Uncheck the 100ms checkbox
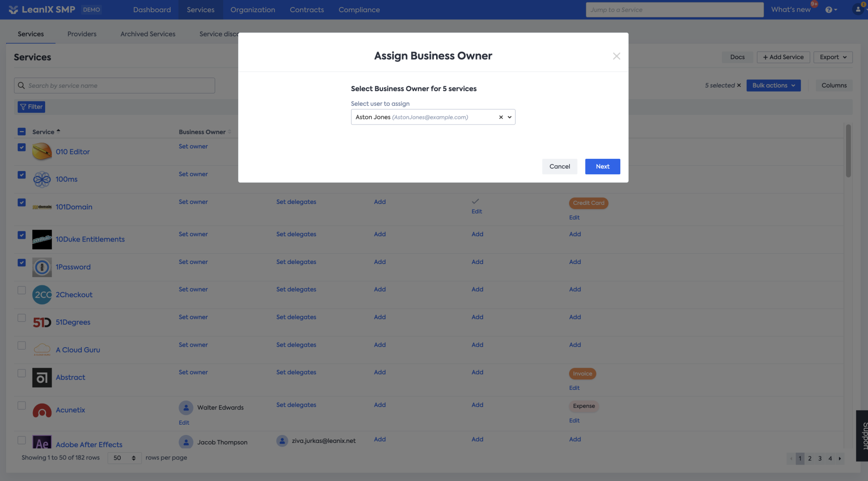This screenshot has width=868, height=481. coord(22,175)
